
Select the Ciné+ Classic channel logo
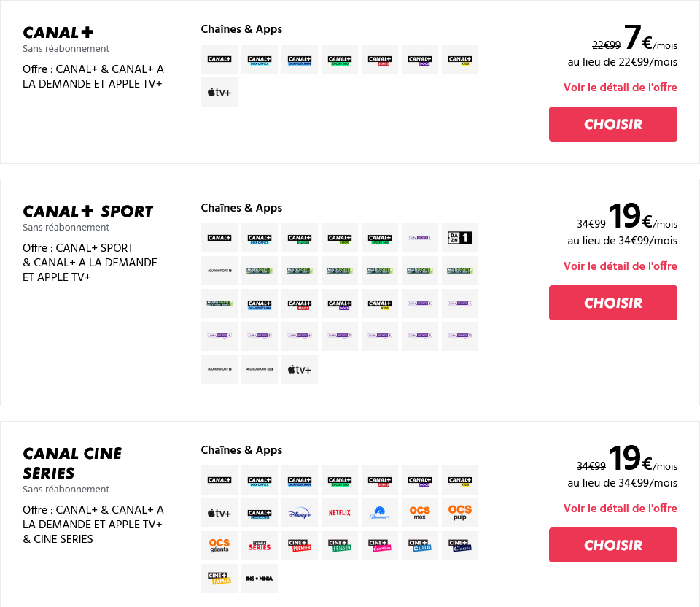[460, 546]
